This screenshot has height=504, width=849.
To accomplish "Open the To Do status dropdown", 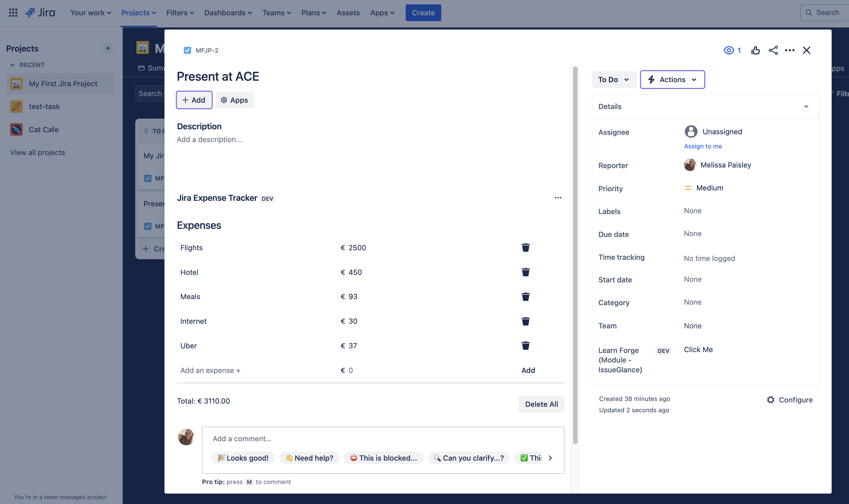I will tap(614, 80).
